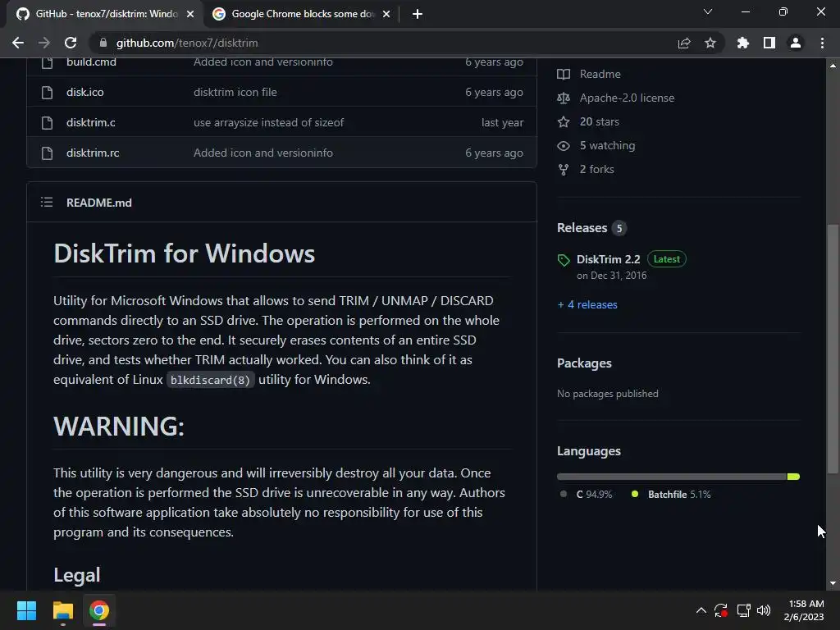Click the languages percentage bar

pos(678,477)
